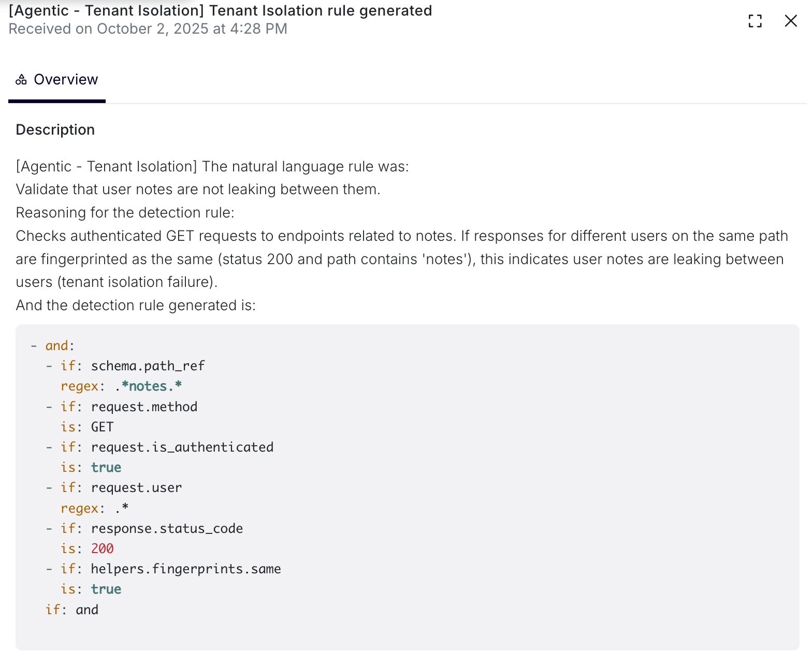Viewport: 812px width, 666px height.
Task: Expand the alert panel to fullscreen
Action: pyautogui.click(x=755, y=21)
